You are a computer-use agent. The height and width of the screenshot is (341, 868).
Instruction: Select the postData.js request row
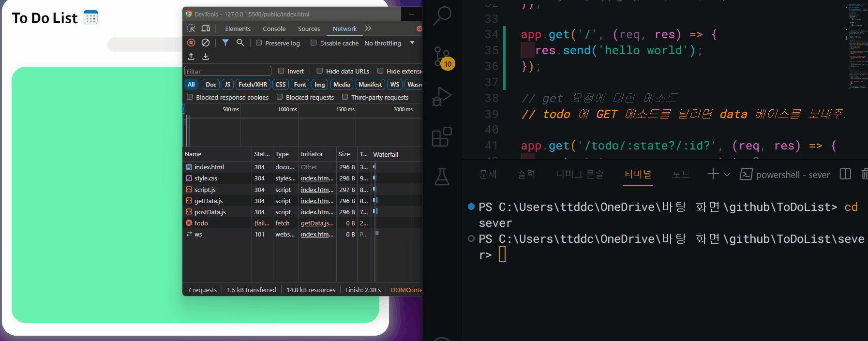[x=302, y=212]
